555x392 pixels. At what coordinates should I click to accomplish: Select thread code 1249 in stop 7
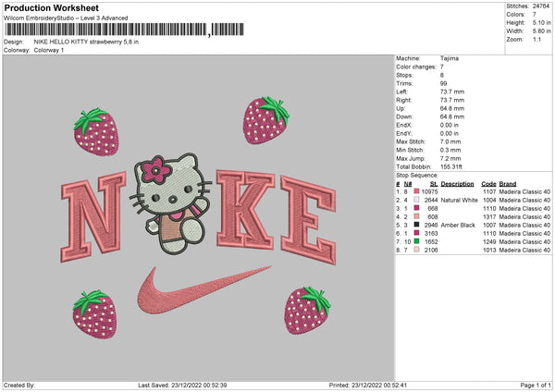pyautogui.click(x=489, y=241)
